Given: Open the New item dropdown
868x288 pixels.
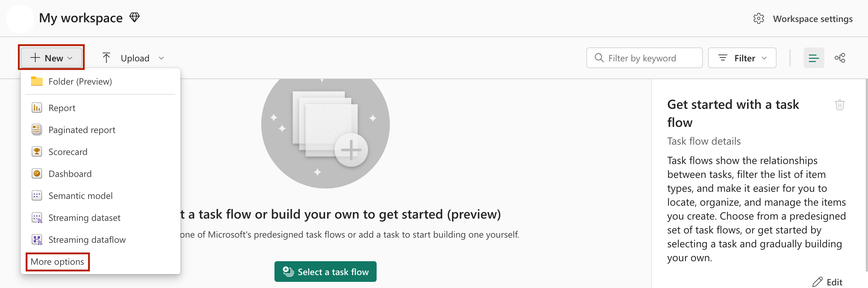Looking at the screenshot, I should [x=51, y=58].
